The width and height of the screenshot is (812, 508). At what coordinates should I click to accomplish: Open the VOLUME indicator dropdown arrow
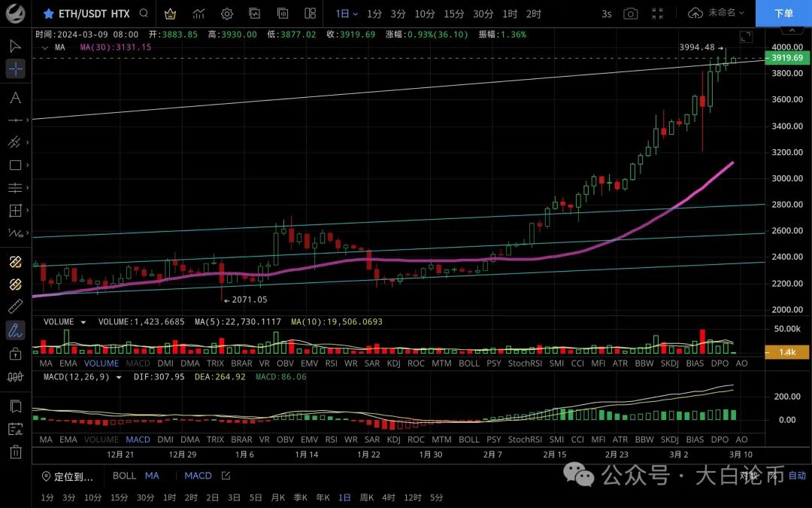(x=83, y=322)
